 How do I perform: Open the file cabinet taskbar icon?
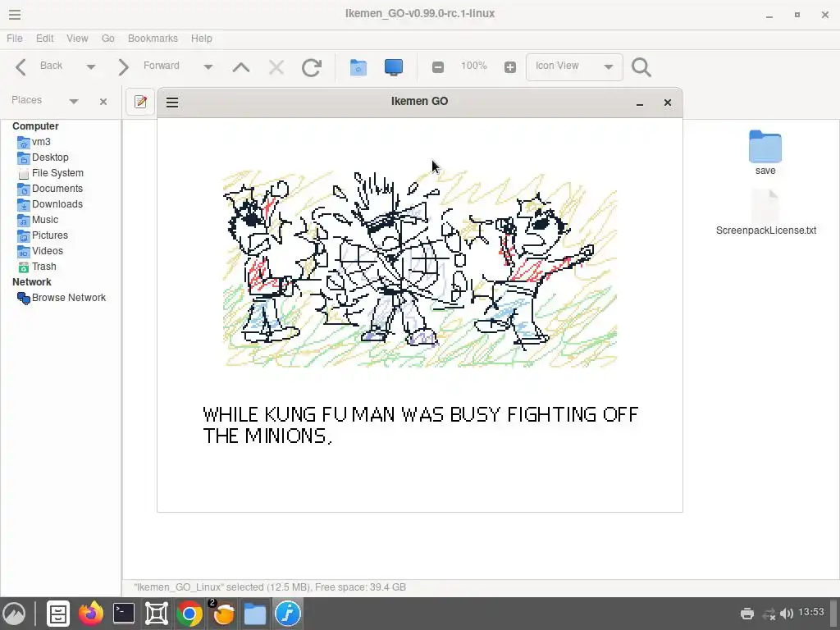click(58, 614)
